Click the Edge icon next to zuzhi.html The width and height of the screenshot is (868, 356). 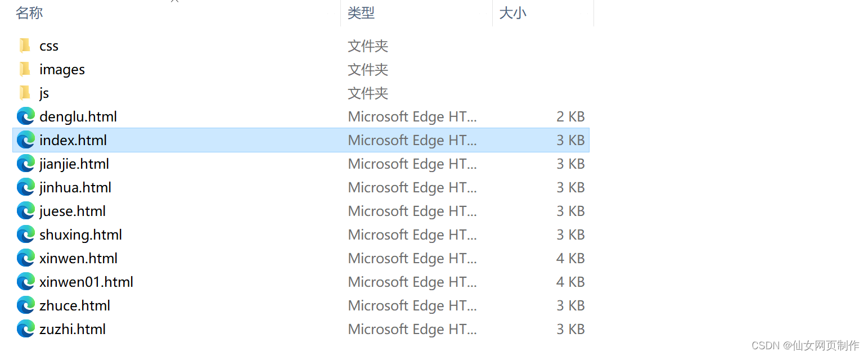[x=25, y=329]
